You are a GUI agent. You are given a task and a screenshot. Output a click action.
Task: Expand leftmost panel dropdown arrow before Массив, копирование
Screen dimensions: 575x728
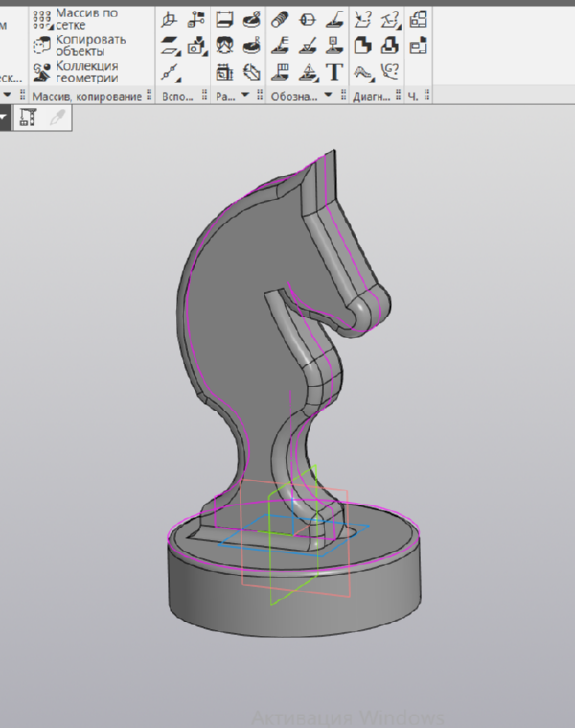coord(7,95)
